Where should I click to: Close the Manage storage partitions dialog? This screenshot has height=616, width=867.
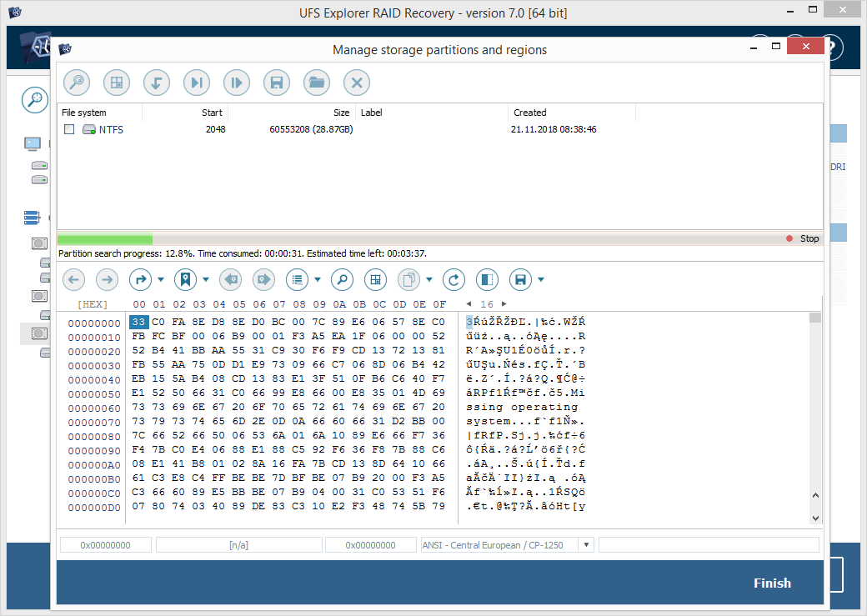[x=805, y=46]
